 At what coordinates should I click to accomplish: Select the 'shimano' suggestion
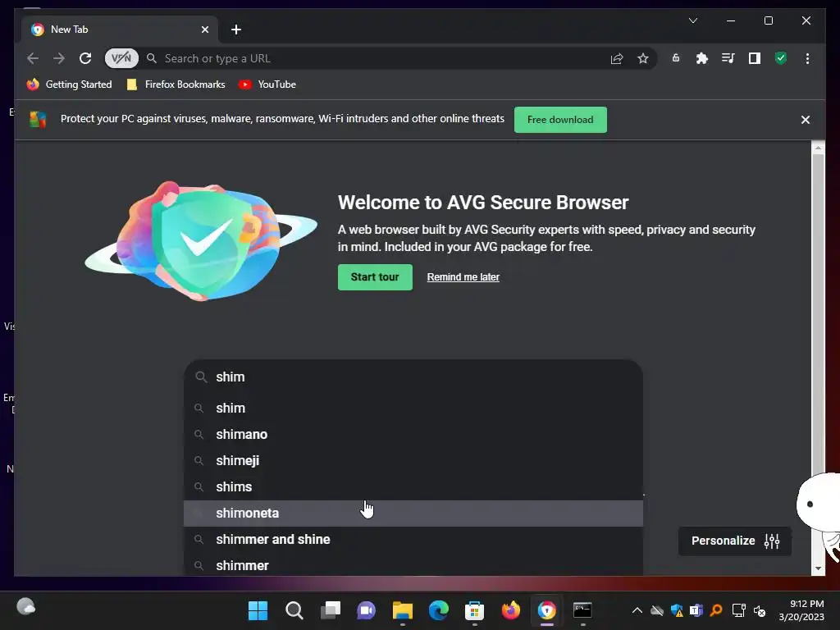(x=413, y=435)
